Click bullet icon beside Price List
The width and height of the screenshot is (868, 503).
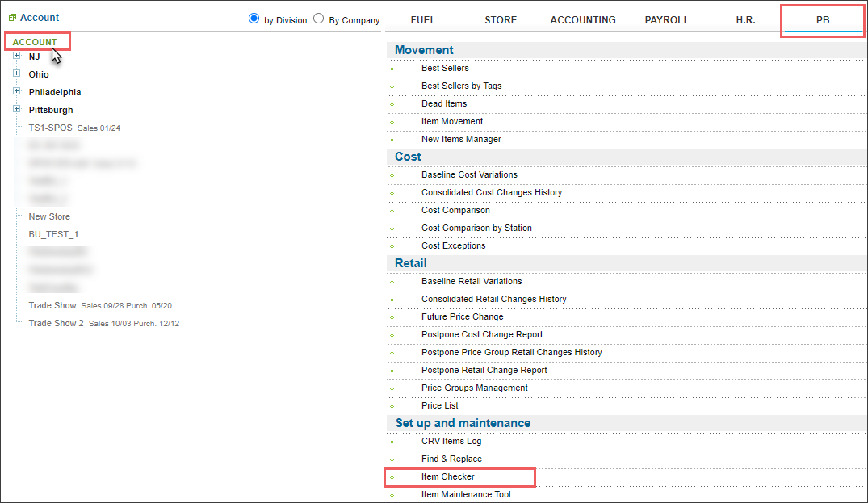tap(392, 406)
